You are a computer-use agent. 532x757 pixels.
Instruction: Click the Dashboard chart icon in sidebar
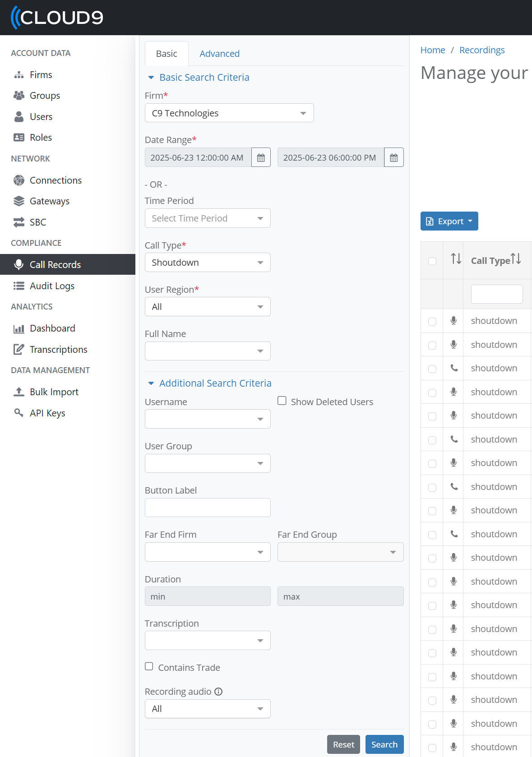pos(19,328)
